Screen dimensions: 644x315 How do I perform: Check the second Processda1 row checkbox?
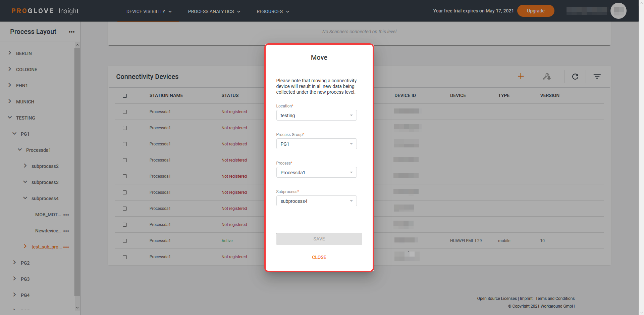[125, 128]
